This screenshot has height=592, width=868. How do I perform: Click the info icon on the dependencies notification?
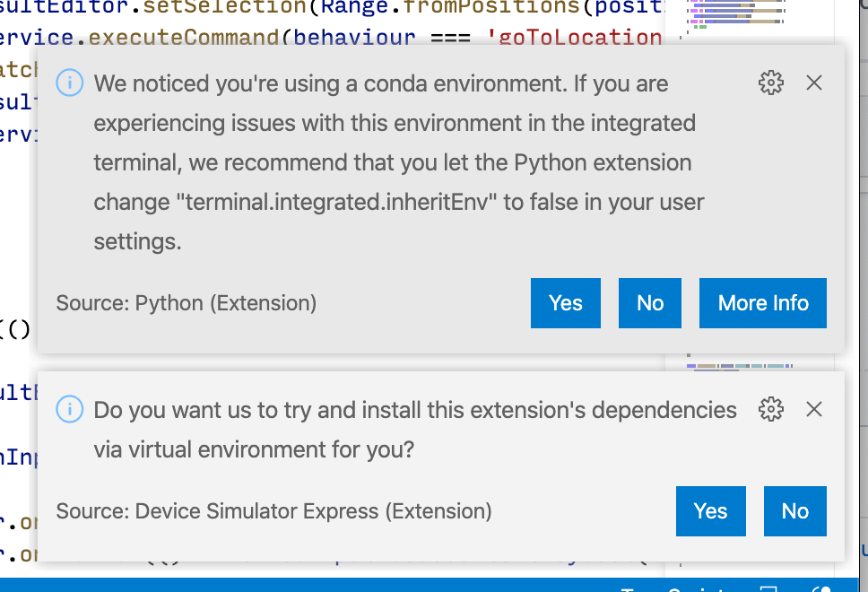pos(70,409)
